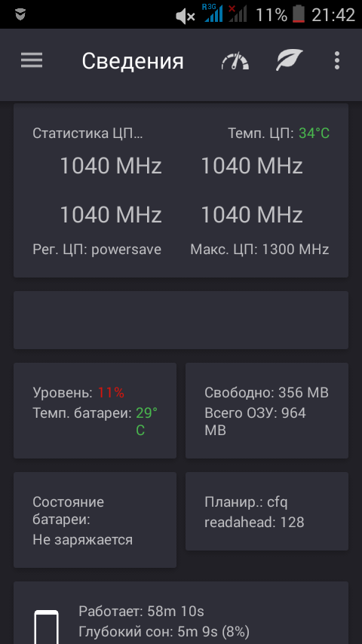The width and height of the screenshot is (362, 644).
Task: Tap the Глубокий сон uptime line
Action: 164,631
